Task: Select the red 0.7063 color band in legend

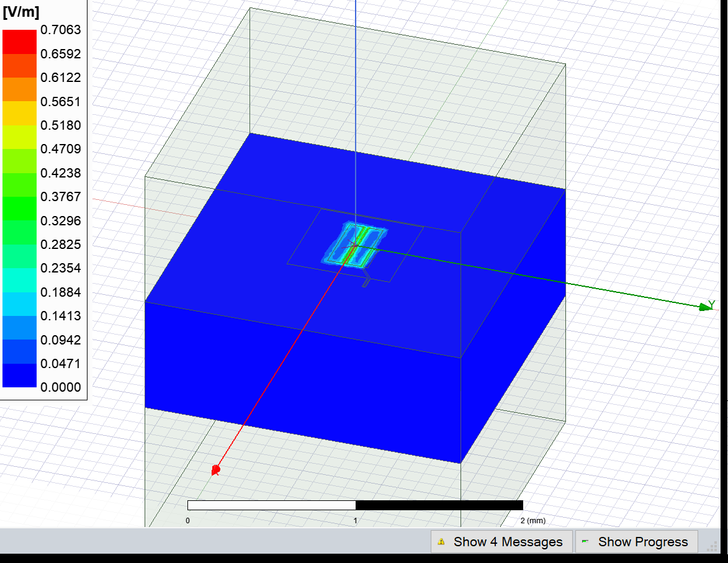Action: 19,42
